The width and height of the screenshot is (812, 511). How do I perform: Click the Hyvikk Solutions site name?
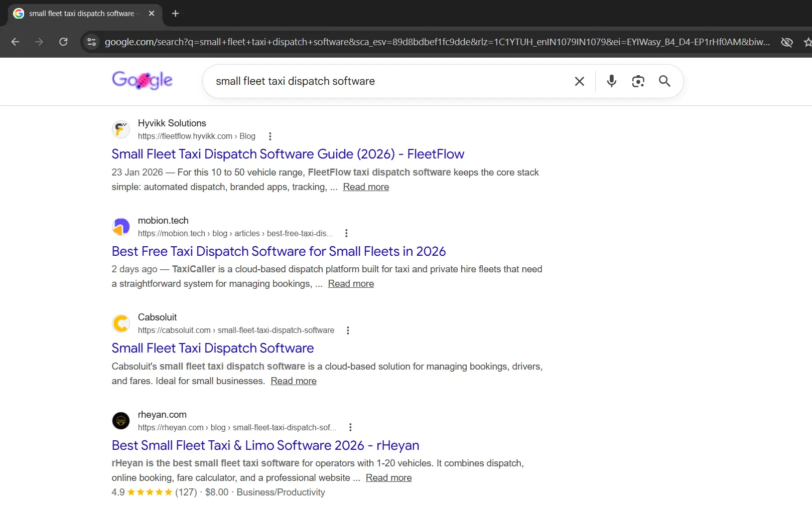[172, 123]
